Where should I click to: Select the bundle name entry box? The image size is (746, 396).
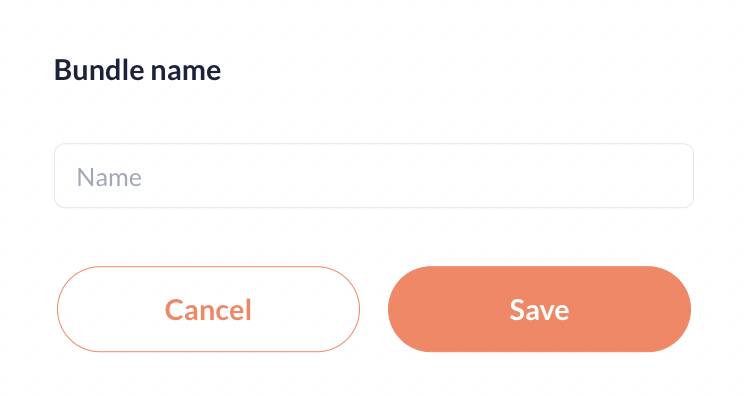(x=374, y=176)
